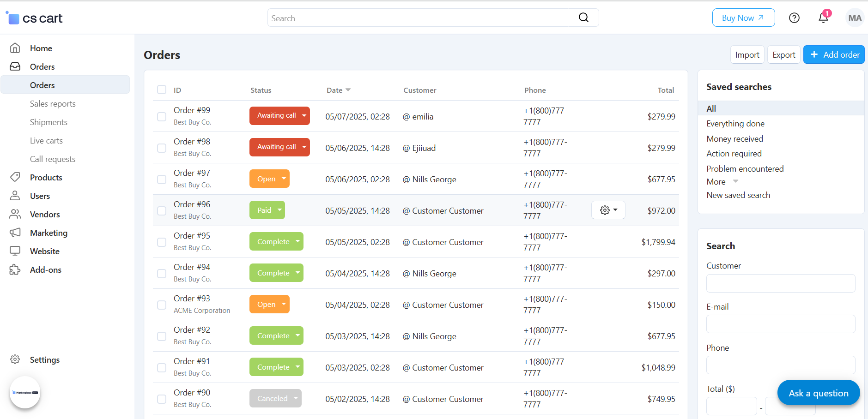The height and width of the screenshot is (419, 868).
Task: Select the highlighted Orders submenu item
Action: click(x=65, y=85)
